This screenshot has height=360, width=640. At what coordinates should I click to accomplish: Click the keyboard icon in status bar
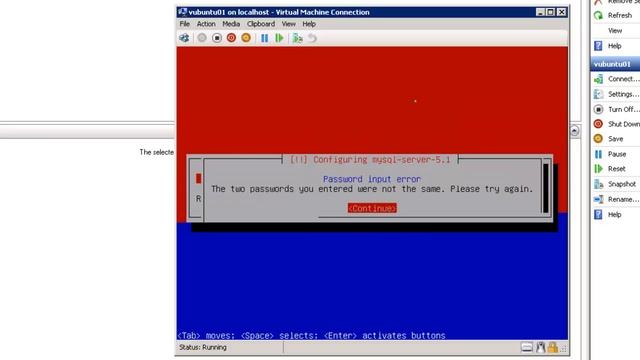527,347
